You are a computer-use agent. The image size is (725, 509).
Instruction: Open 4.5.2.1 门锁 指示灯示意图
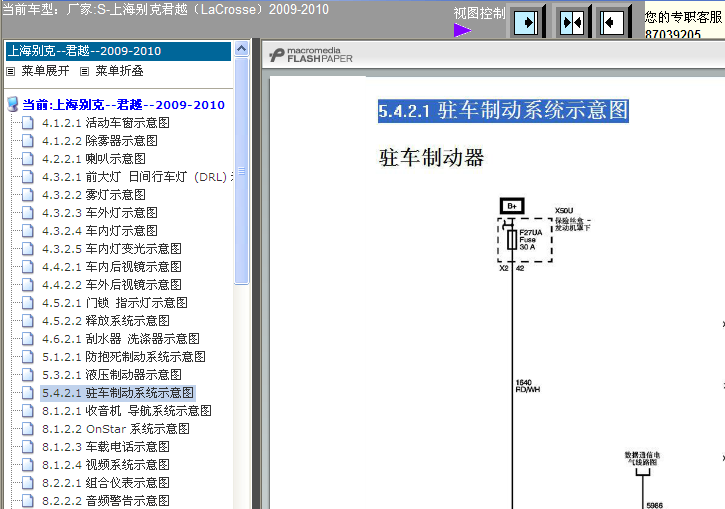point(115,303)
